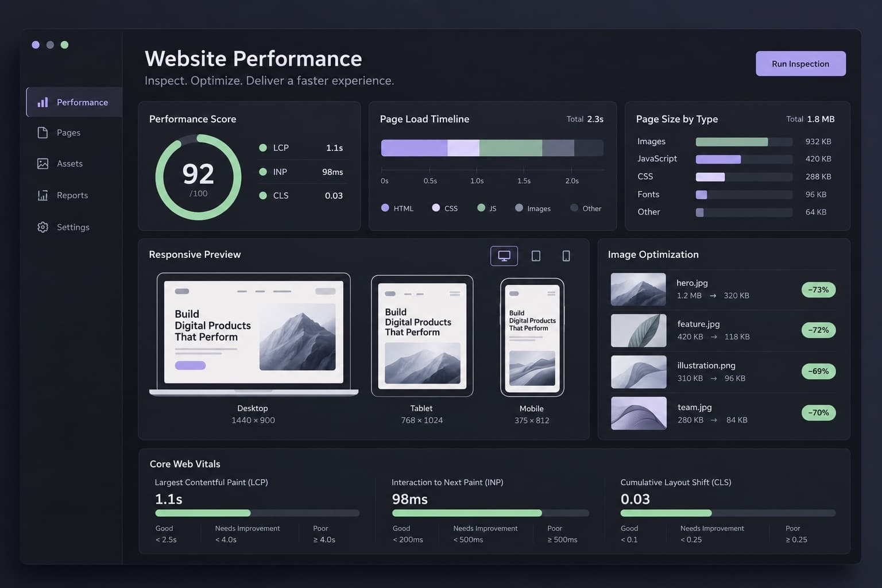
Task: Click the Mobile phone preview mockup
Action: [x=532, y=338]
